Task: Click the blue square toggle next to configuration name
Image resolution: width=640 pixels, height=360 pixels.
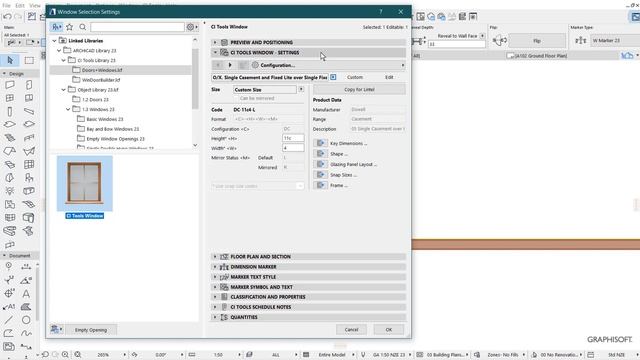Action: 333,77
